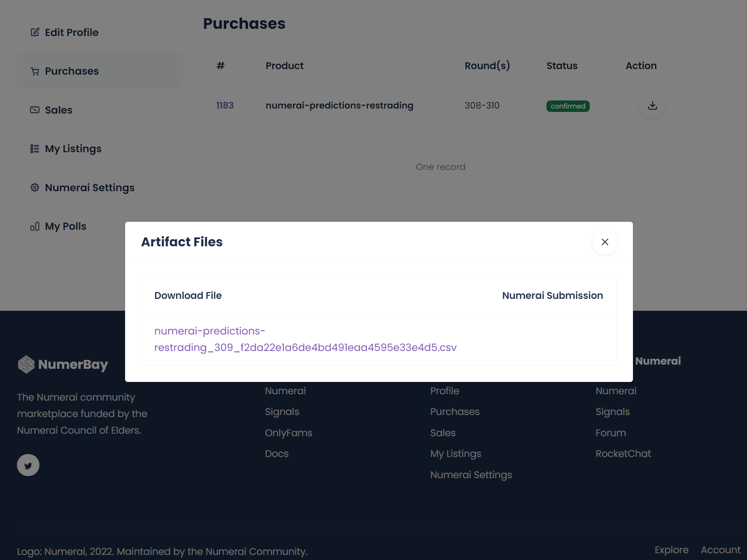Click the confirmed status badge
The width and height of the screenshot is (747, 560).
[568, 106]
